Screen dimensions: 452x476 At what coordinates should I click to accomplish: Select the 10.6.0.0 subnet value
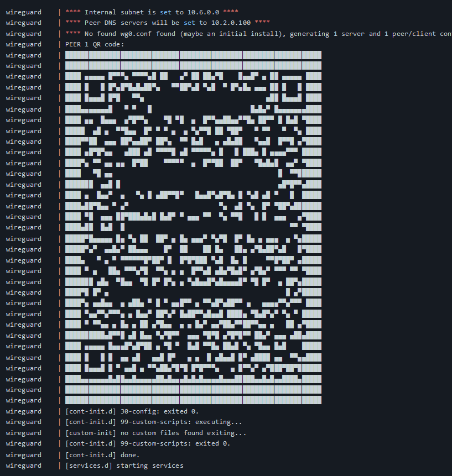(203, 12)
